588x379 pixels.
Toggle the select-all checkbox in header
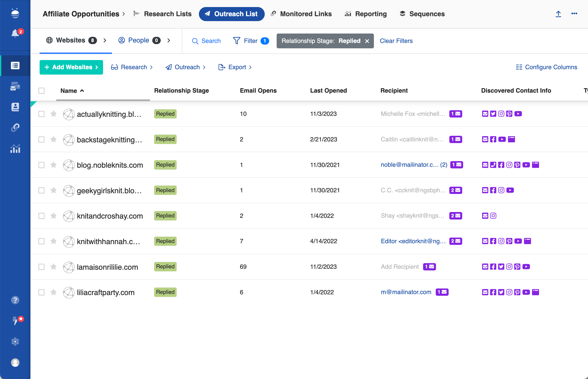pos(41,91)
